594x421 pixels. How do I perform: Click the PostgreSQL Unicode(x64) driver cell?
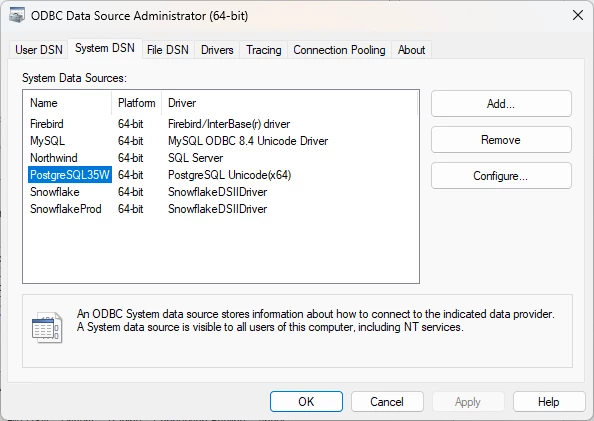[x=230, y=175]
